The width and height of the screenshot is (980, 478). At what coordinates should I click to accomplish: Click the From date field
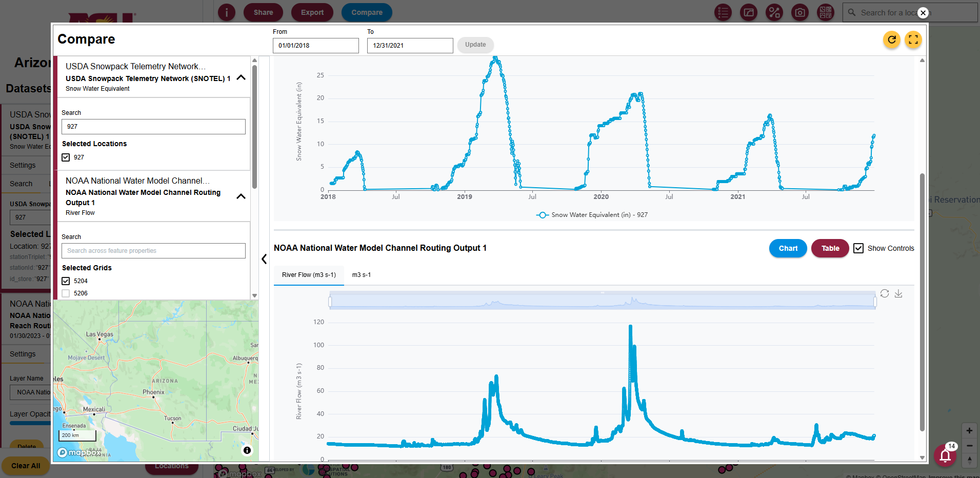coord(316,46)
